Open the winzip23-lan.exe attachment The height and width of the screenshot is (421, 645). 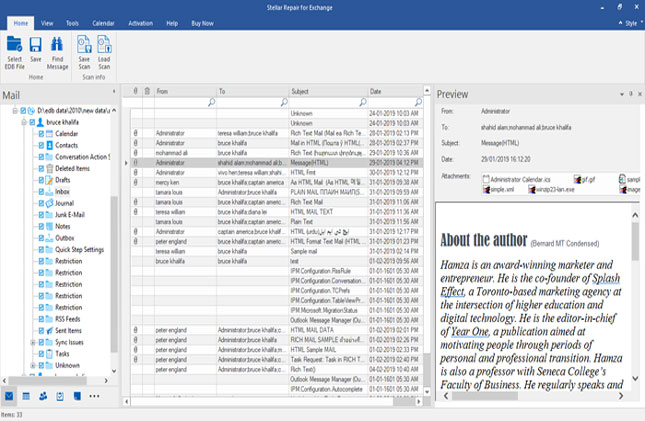pyautogui.click(x=551, y=189)
